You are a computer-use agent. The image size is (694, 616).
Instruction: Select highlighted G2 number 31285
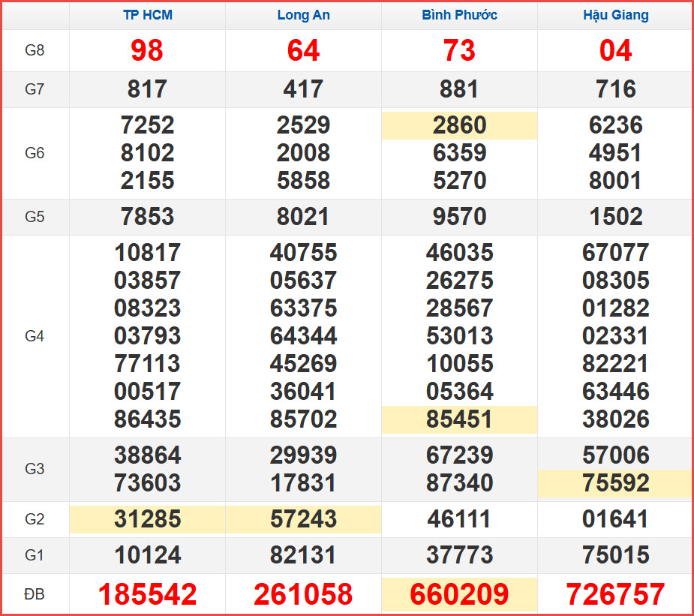pos(147,519)
